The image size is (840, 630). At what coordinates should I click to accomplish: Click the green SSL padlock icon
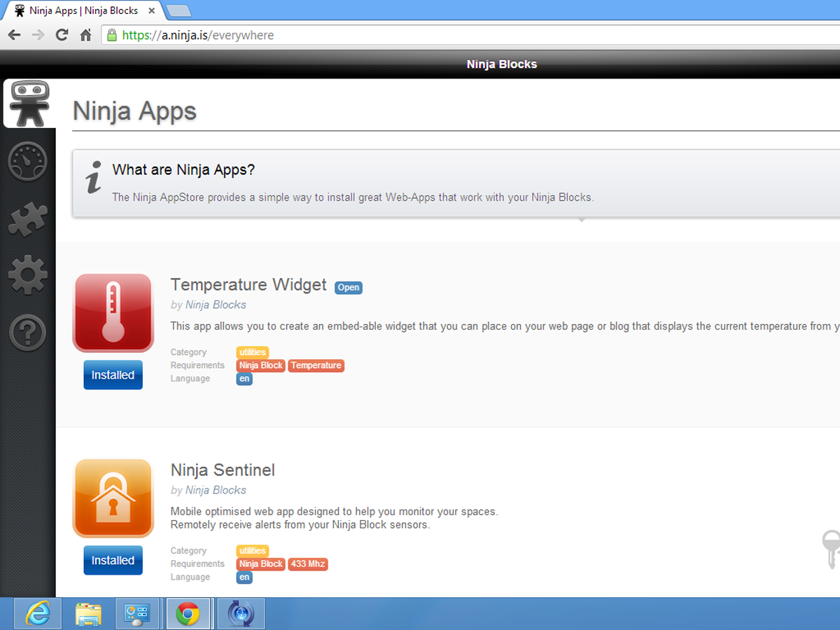[x=111, y=35]
